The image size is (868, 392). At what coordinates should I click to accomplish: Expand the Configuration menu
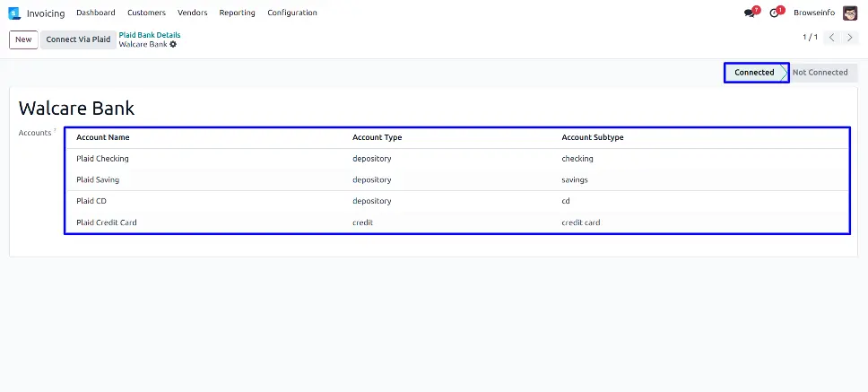(291, 13)
